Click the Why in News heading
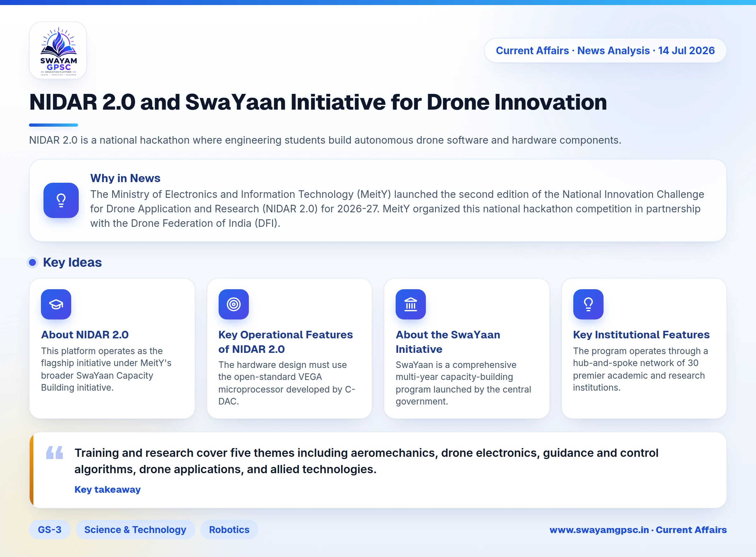756x557 pixels. coord(125,178)
